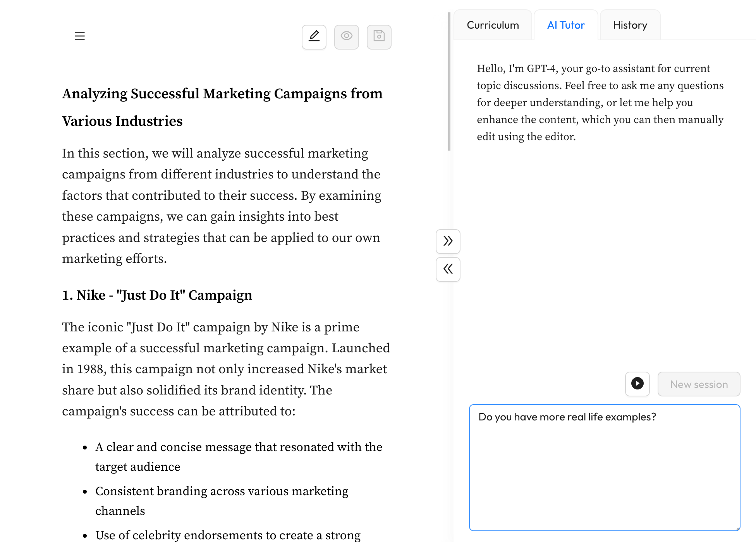Click the text box resize handle
This screenshot has height=542, width=756.
(x=738, y=528)
